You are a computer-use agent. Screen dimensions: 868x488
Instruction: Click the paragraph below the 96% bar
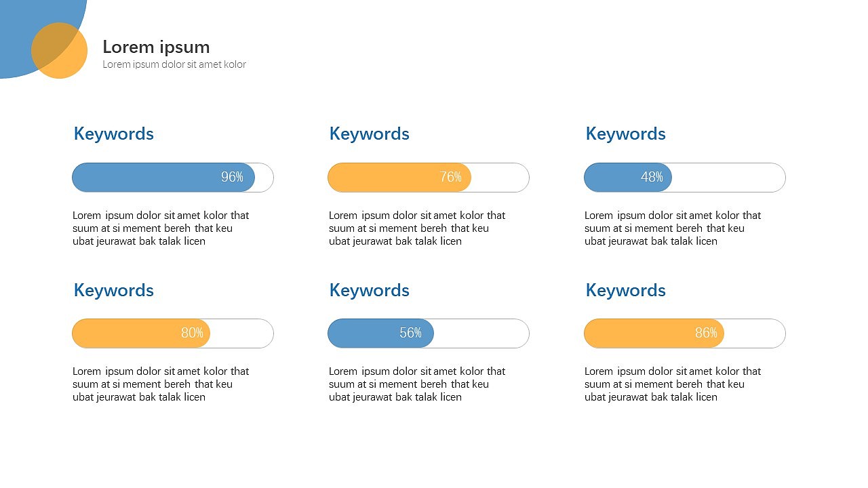(x=161, y=228)
